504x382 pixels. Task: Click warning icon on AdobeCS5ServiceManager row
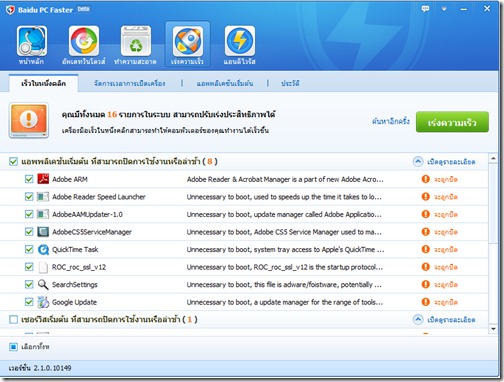click(426, 232)
